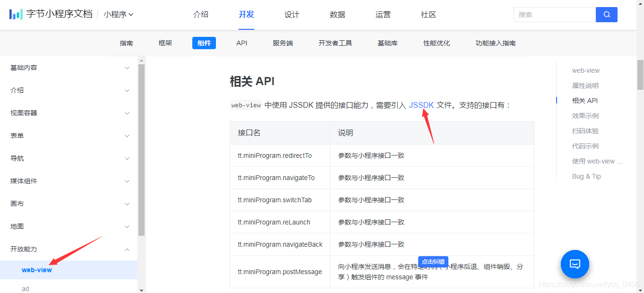Jump to 代码示例 via the right TOC
The width and height of the screenshot is (644, 293).
pyautogui.click(x=585, y=146)
